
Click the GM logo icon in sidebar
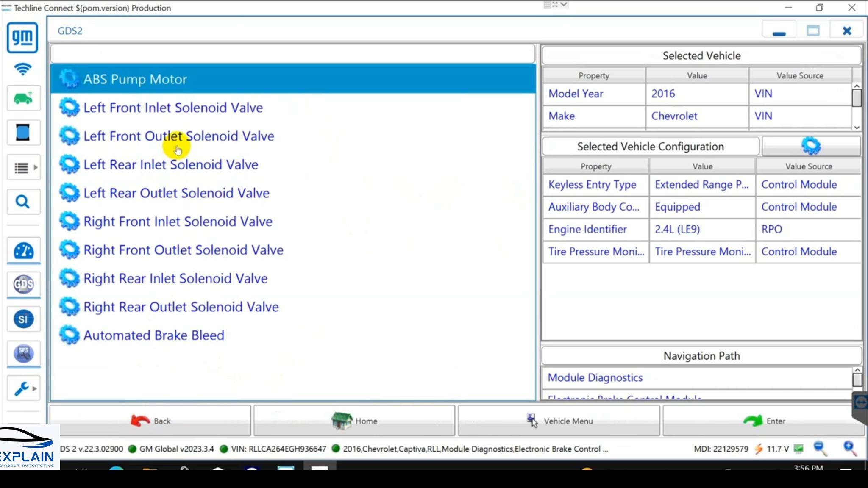click(x=22, y=38)
